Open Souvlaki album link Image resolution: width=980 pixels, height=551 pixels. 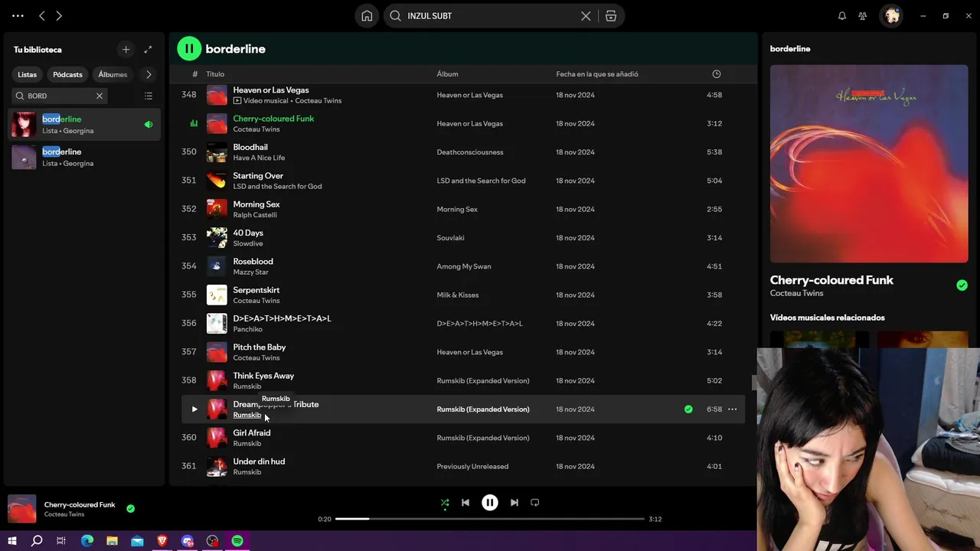[x=450, y=238]
